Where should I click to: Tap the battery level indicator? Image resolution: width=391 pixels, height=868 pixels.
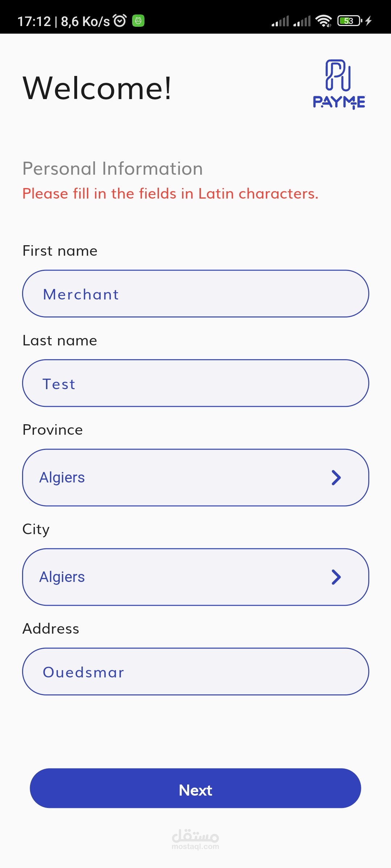tap(349, 21)
